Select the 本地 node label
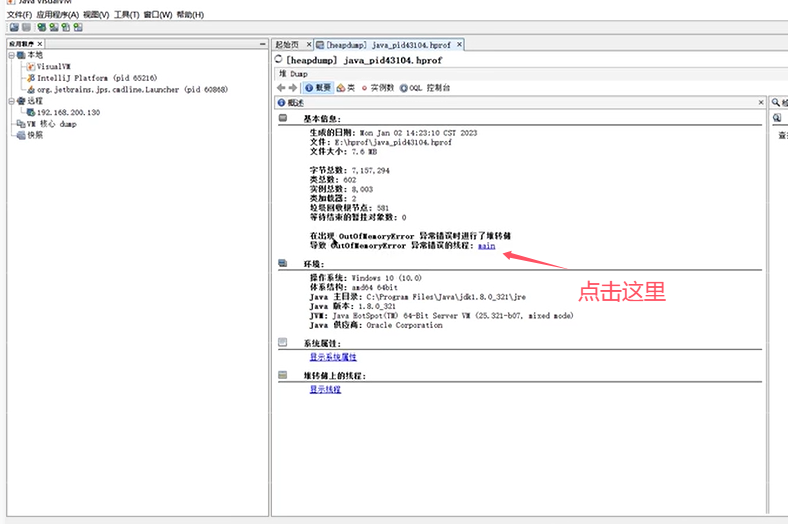788x524 pixels. [x=35, y=55]
